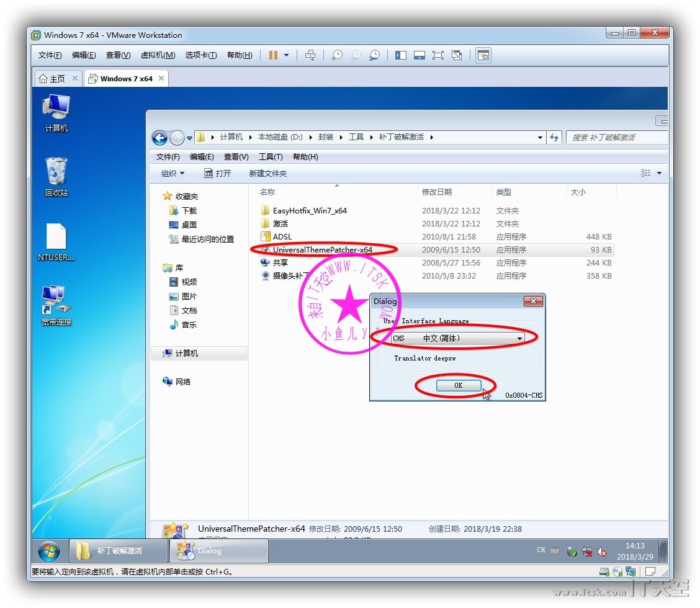Click the VMware CD/DVD drive status icon
The width and height of the screenshot is (700, 608).
pos(617,571)
